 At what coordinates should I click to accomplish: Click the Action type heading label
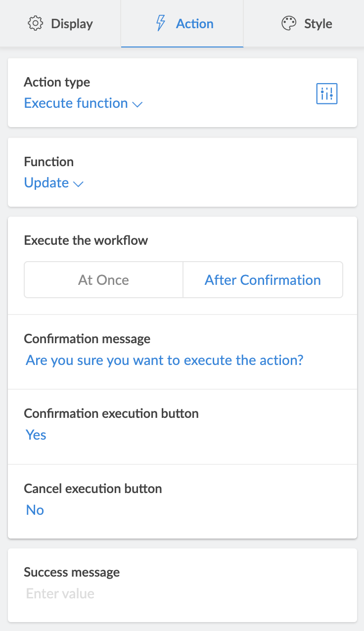coord(57,82)
